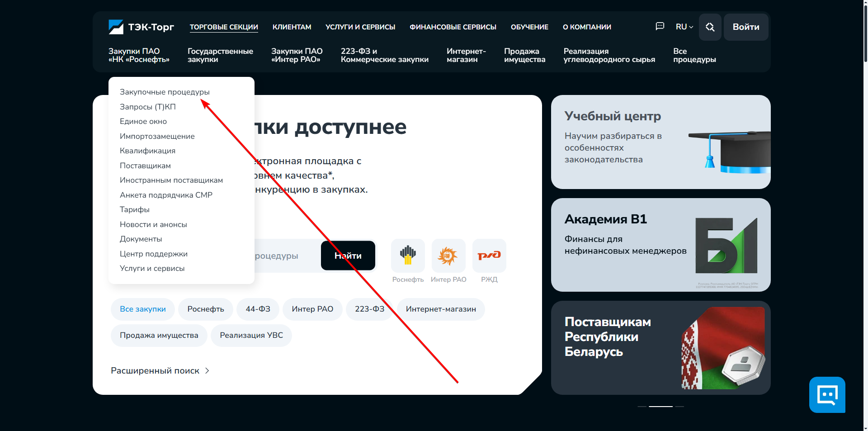Screen dimensions: 868x431
Task: Go to Продажа имущества section in header
Action: click(525, 55)
